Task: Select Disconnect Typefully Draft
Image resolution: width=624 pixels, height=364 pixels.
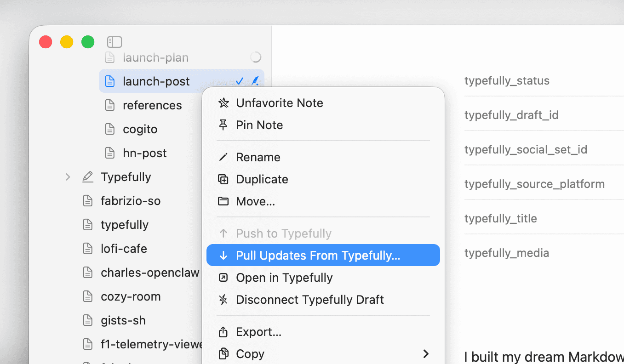Action: point(323,300)
